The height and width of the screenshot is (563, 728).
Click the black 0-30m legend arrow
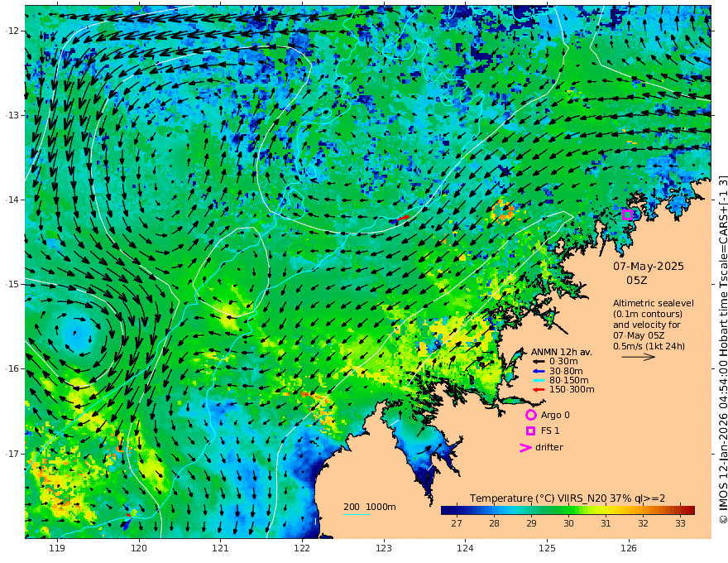(538, 362)
